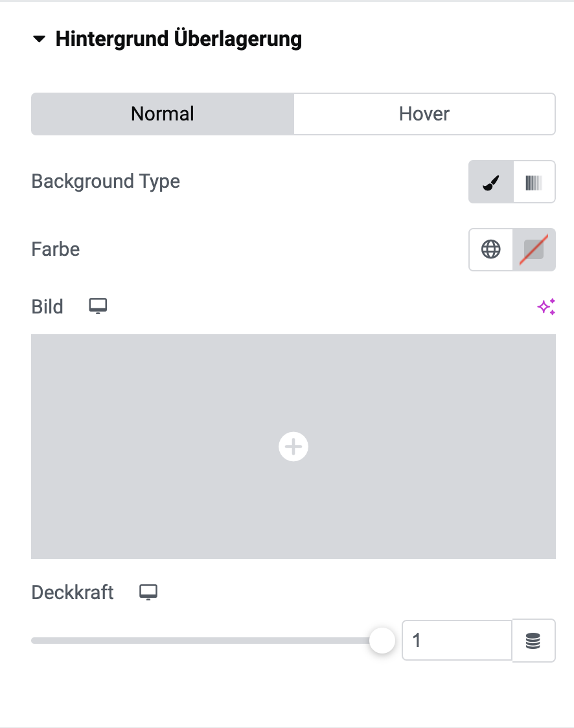Open responsive device selector next to Deckkraft
The width and height of the screenshot is (574, 728).
coord(148,593)
